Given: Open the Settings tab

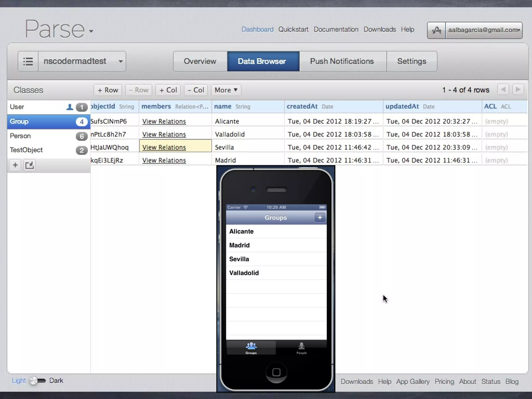Looking at the screenshot, I should (x=411, y=61).
